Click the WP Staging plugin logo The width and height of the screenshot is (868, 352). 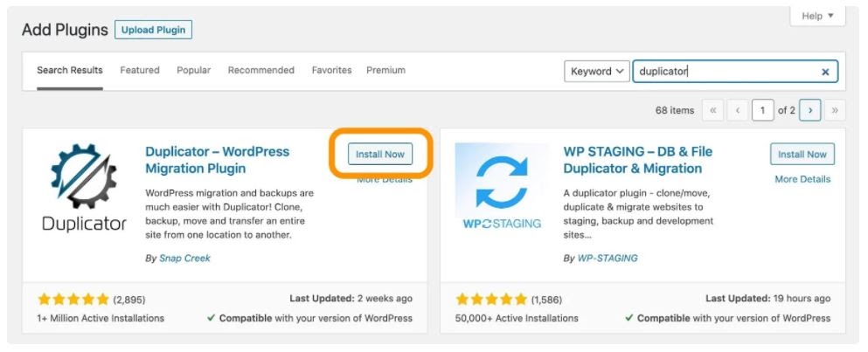coord(502,189)
